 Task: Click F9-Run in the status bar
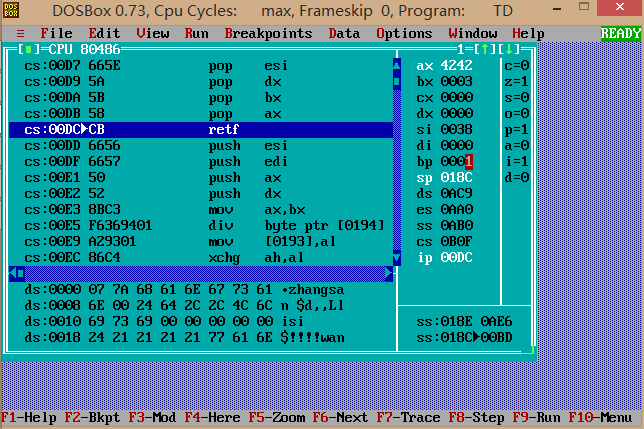[x=536, y=418]
